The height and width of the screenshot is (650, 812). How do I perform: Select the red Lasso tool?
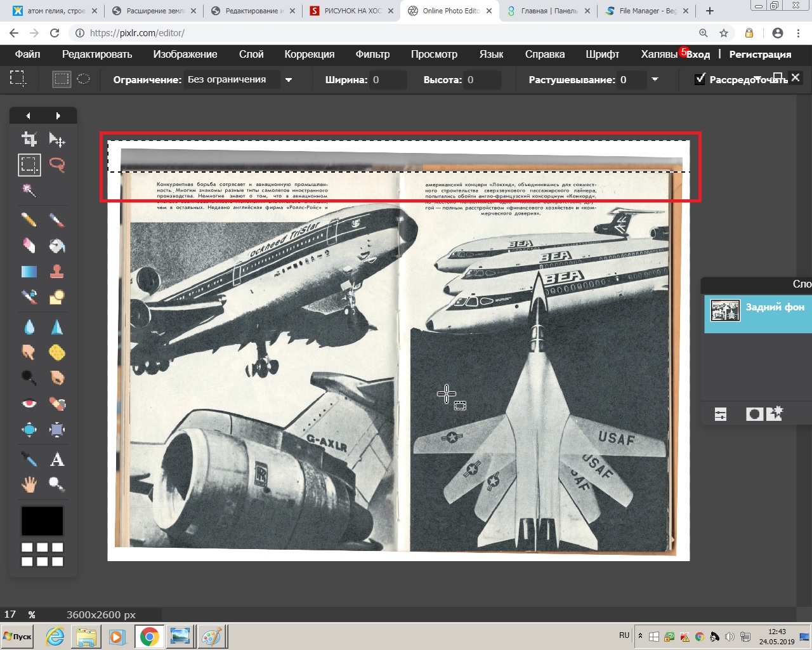coord(57,165)
